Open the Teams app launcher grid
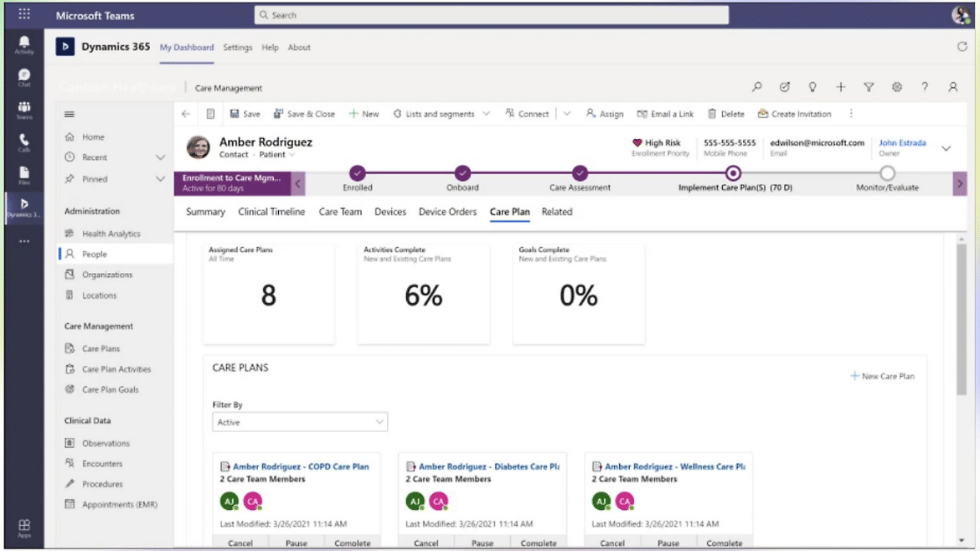980x551 pixels. coord(24,13)
